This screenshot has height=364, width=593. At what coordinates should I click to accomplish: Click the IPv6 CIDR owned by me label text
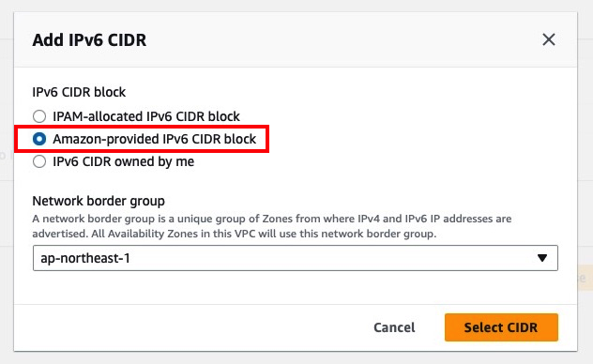(x=123, y=161)
